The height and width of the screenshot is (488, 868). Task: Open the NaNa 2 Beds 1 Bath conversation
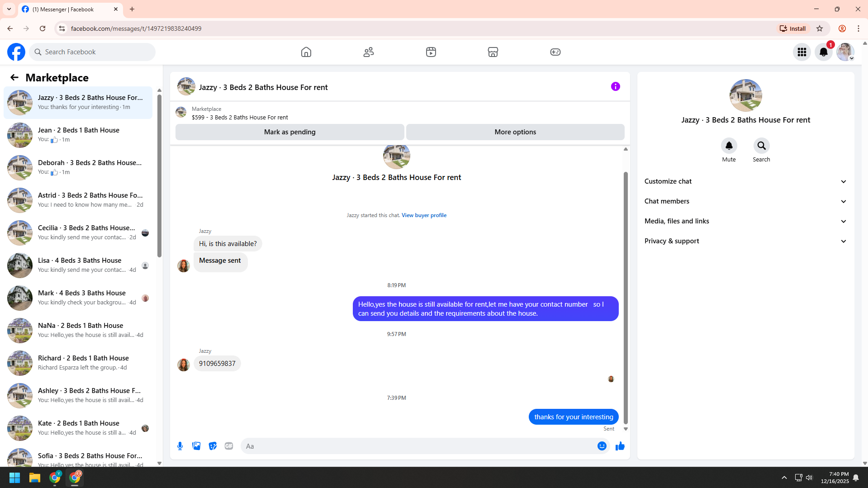tap(78, 331)
